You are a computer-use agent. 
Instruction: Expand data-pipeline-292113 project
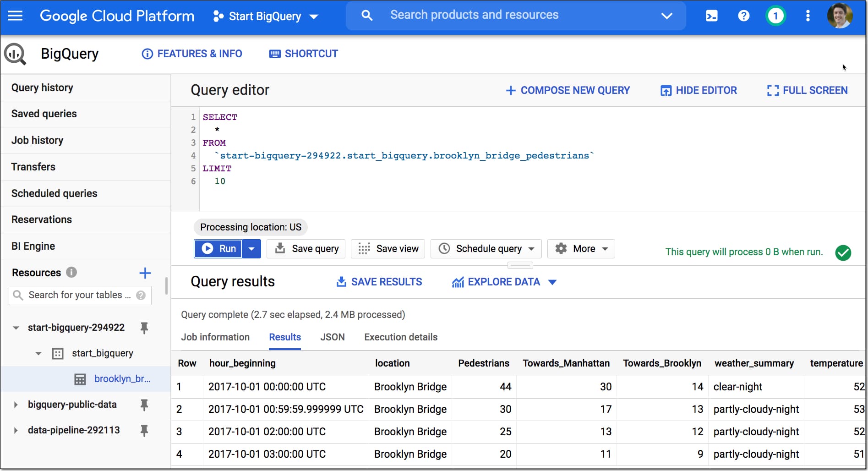pyautogui.click(x=16, y=430)
